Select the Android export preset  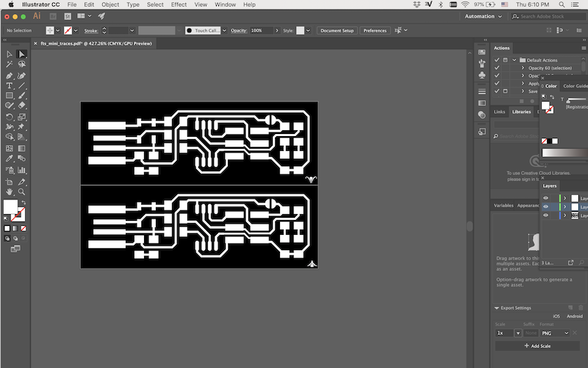pyautogui.click(x=575, y=316)
